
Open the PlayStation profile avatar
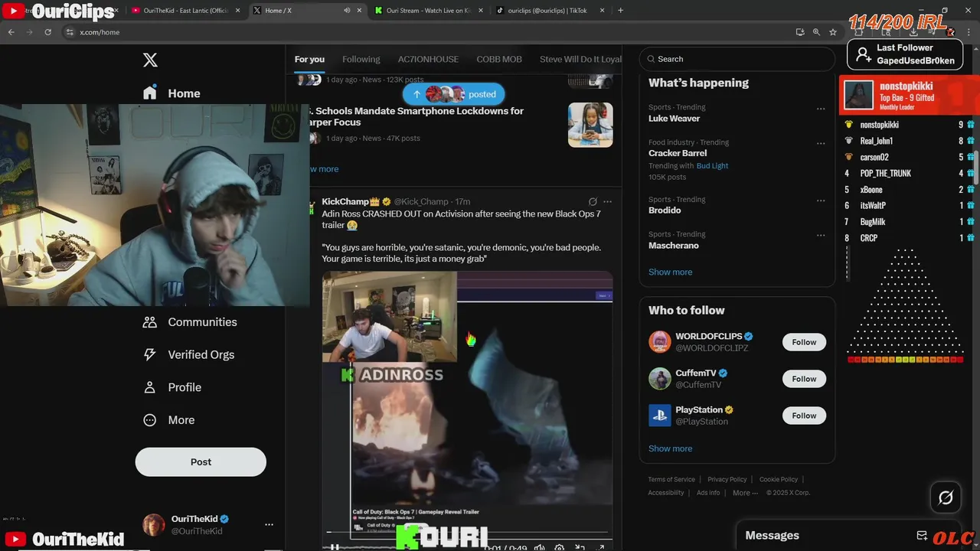pos(660,416)
